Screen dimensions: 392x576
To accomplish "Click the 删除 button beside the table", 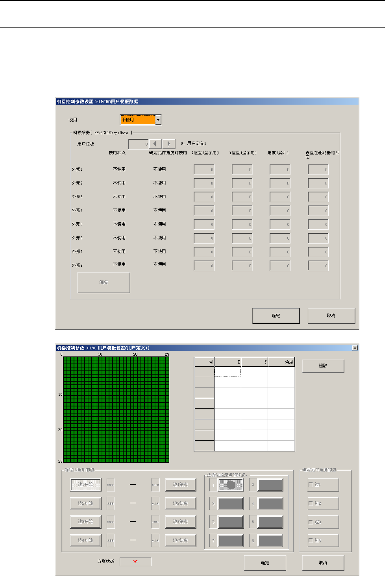I will pos(323,366).
